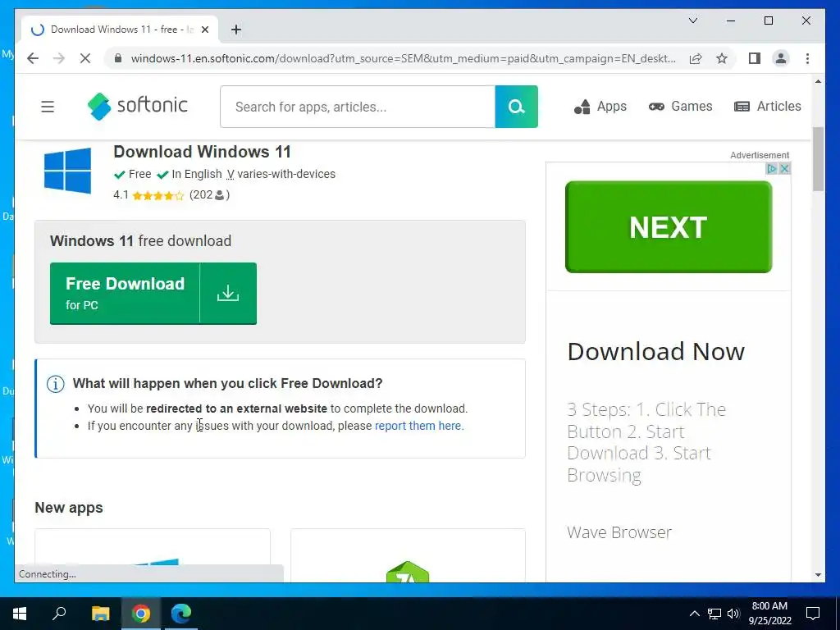Click the user votes icon
The width and height of the screenshot is (840, 630).
click(x=220, y=195)
